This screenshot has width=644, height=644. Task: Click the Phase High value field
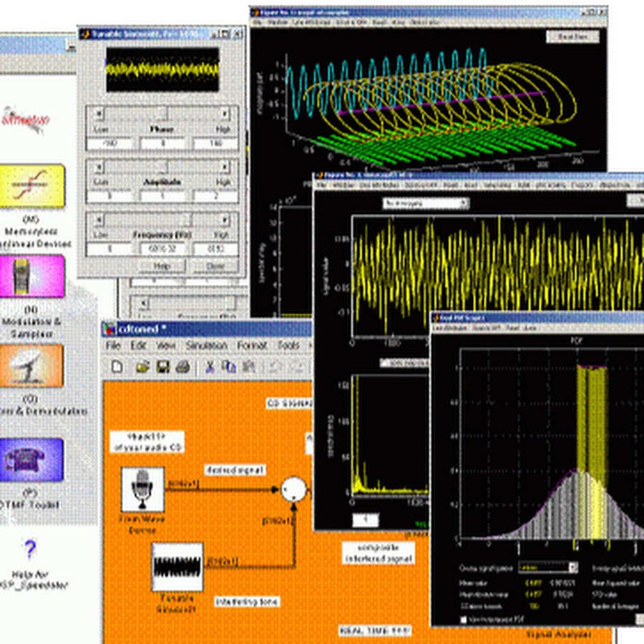pos(215,143)
